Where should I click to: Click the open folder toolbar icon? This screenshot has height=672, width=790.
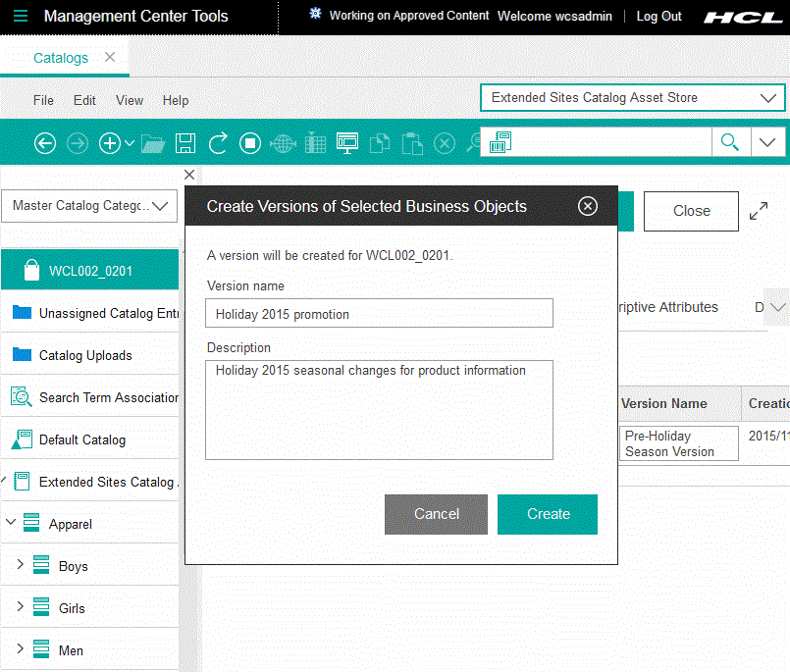(153, 143)
